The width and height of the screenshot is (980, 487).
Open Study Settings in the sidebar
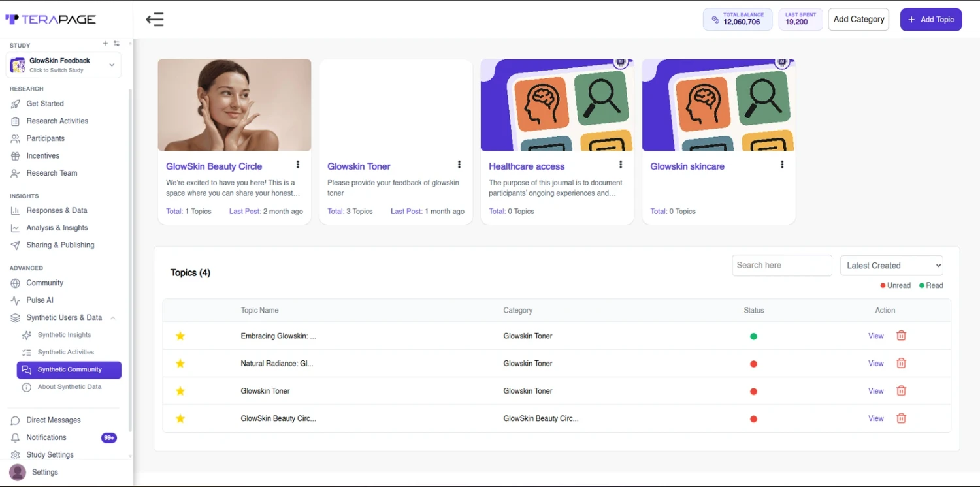click(x=50, y=455)
